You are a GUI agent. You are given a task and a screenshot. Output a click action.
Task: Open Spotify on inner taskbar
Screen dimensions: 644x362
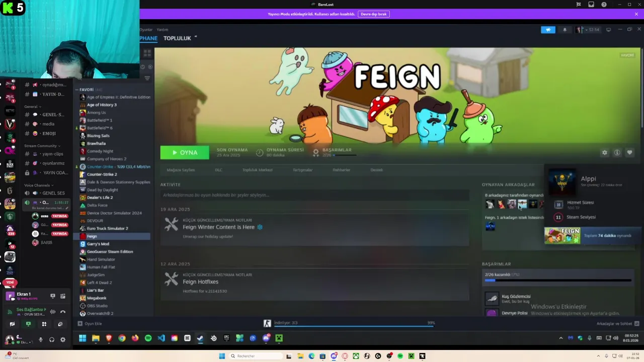coord(148,338)
